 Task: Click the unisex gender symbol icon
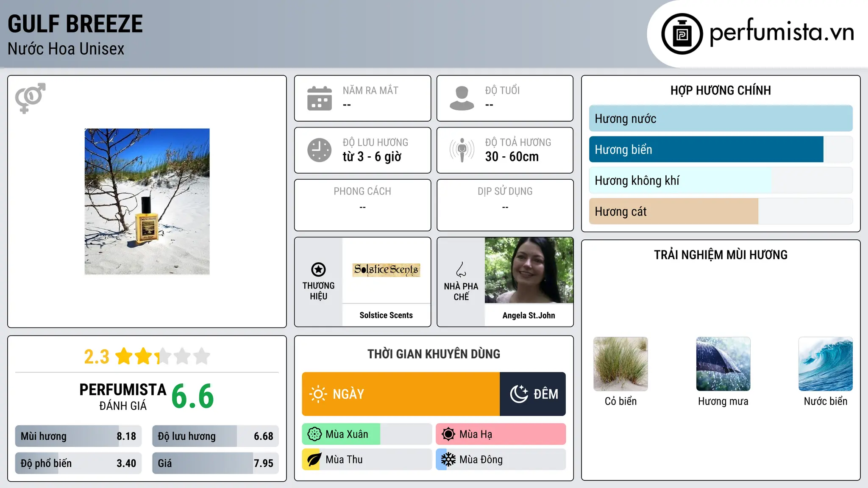click(x=30, y=98)
